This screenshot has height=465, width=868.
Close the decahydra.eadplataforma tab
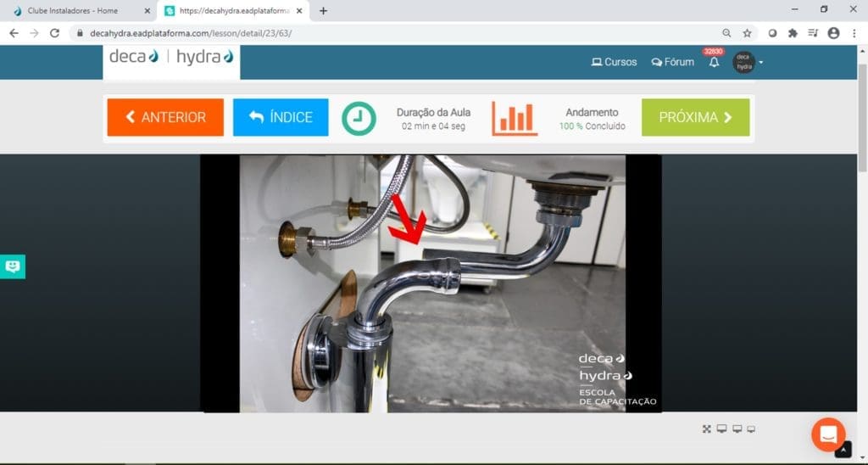point(299,10)
